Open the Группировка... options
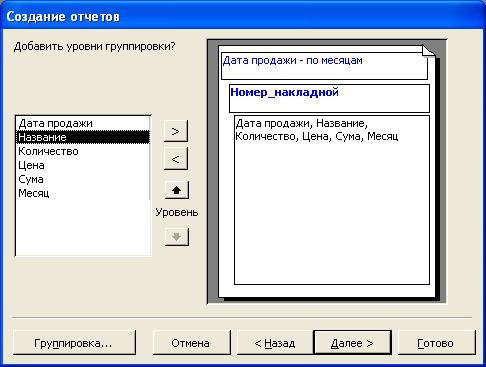 pyautogui.click(x=74, y=343)
